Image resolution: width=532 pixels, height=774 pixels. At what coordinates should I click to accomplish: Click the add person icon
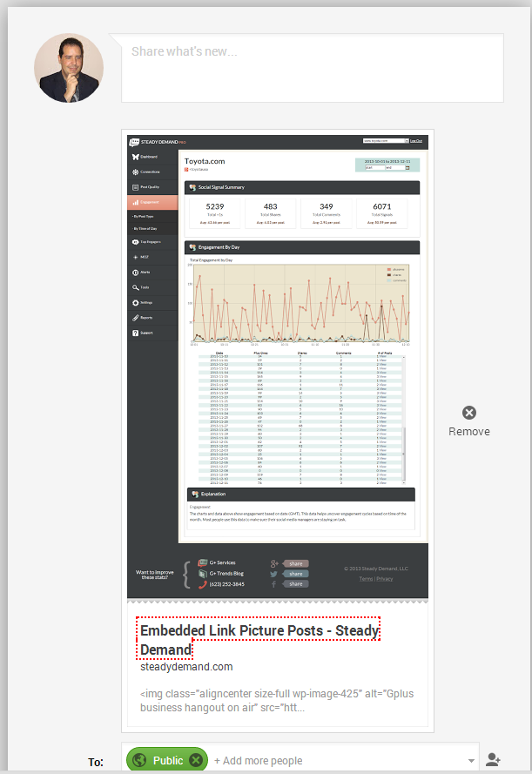point(494,760)
